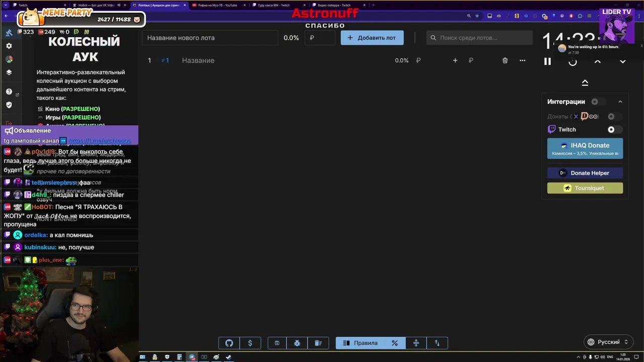Bookmark page with the star icon
The height and width of the screenshot is (362, 644).
tap(477, 16)
